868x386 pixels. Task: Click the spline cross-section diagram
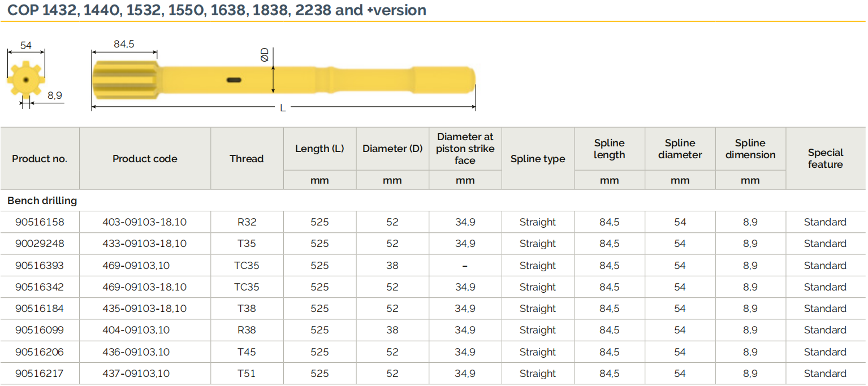(x=25, y=81)
